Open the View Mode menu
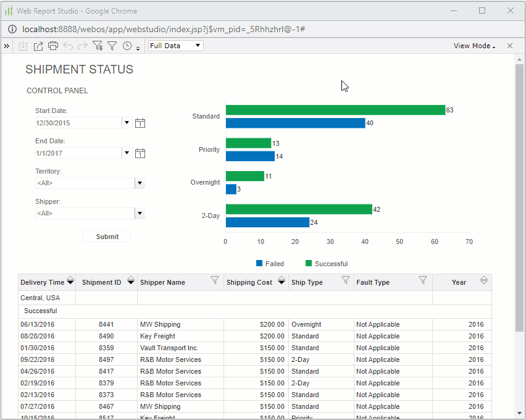 coord(474,46)
